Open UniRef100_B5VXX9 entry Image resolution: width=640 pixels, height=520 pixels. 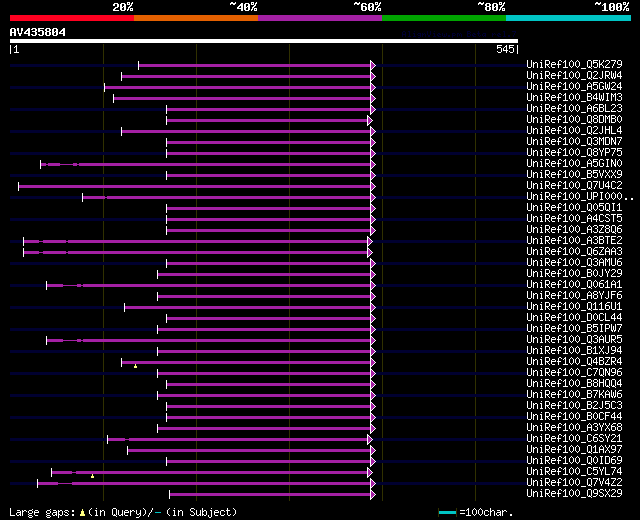click(x=574, y=175)
